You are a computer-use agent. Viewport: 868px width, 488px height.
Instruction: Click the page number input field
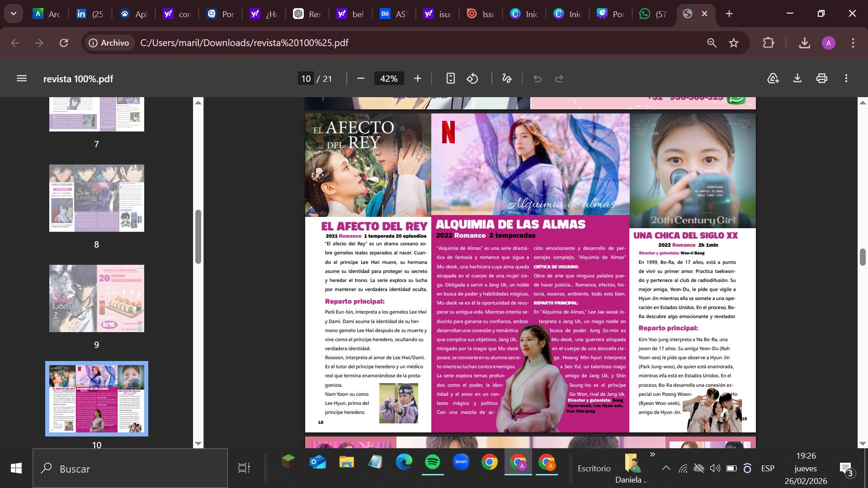click(306, 79)
